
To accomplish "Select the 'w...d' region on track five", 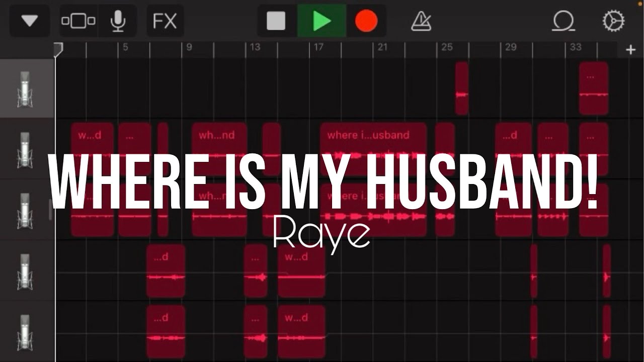I will [301, 331].
